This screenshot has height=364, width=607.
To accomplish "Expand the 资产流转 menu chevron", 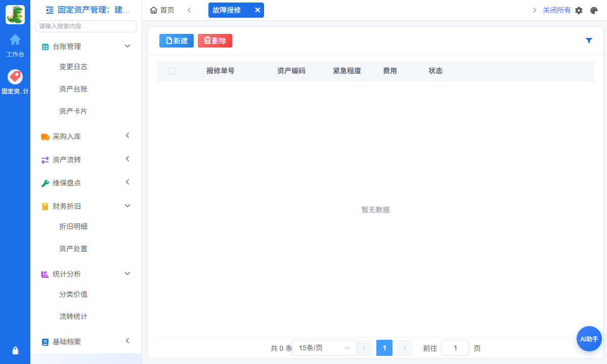I will (x=127, y=159).
